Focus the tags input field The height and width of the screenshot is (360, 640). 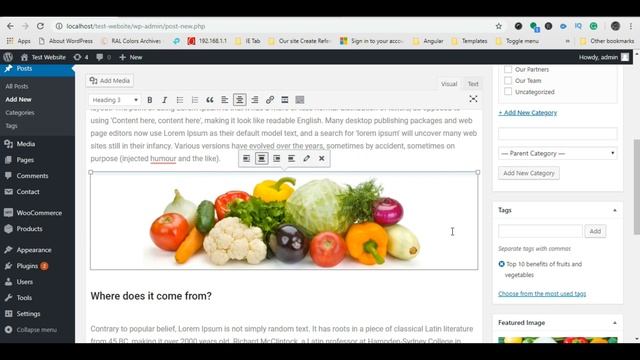[x=540, y=231]
